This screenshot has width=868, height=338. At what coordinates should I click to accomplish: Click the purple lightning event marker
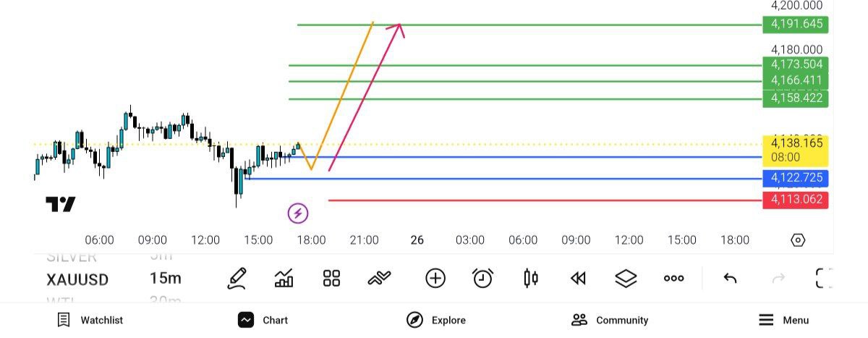298,214
